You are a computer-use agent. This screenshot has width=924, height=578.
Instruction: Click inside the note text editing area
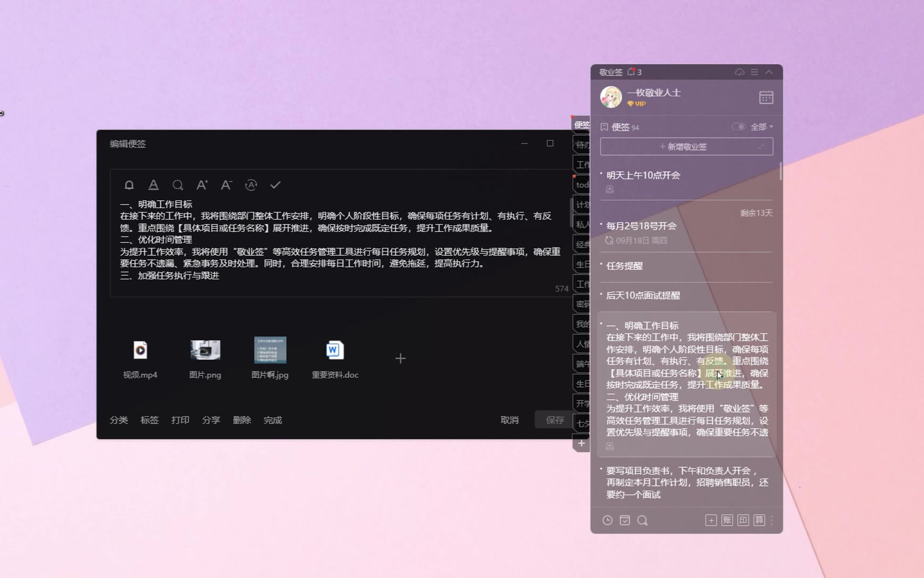[340, 240]
